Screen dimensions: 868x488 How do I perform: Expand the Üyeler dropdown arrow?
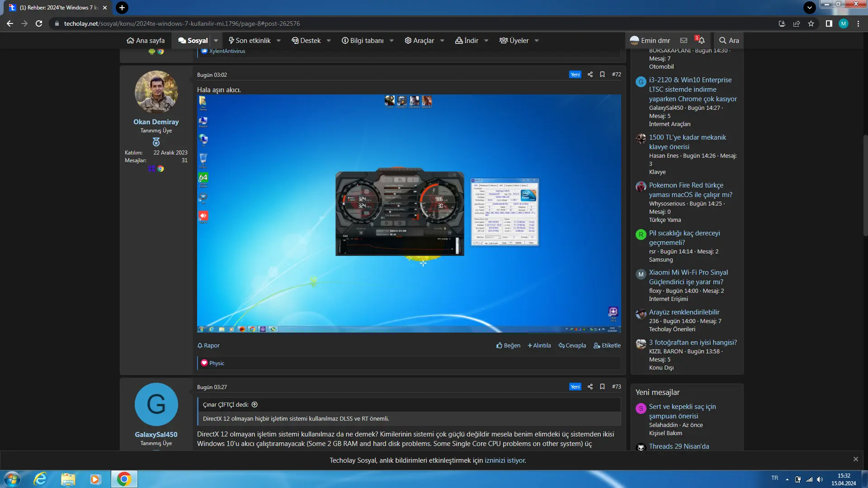point(537,41)
